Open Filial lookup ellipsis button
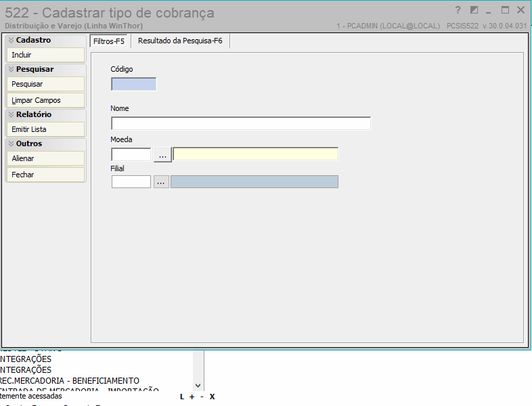Image resolution: width=532 pixels, height=406 pixels. point(161,182)
